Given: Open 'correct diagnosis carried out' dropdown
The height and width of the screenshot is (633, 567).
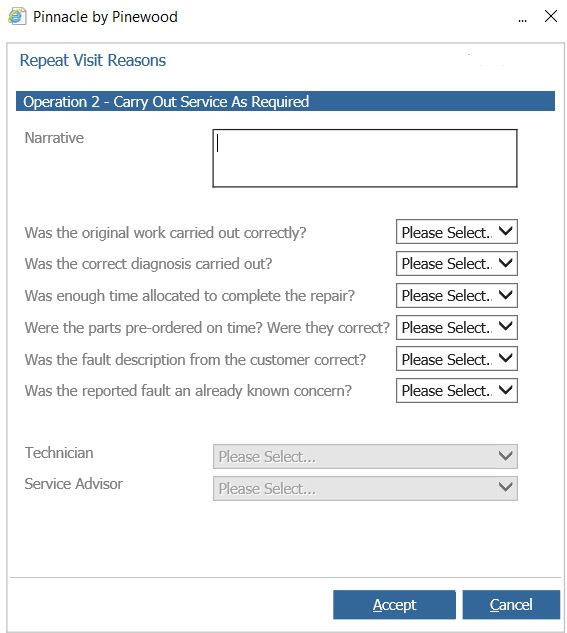Looking at the screenshot, I should click(456, 264).
